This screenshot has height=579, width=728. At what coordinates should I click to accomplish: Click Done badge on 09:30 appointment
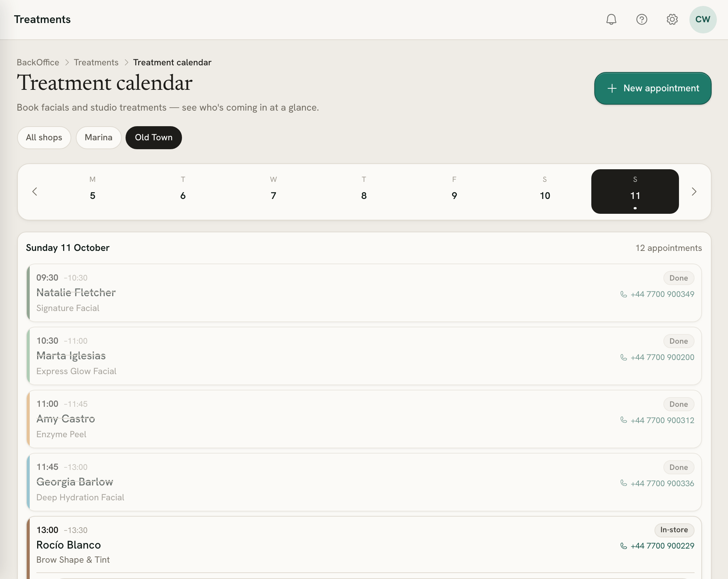(x=679, y=278)
